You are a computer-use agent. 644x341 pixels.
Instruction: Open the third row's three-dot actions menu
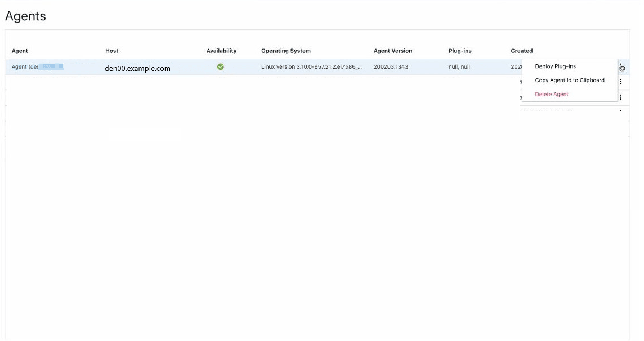(620, 96)
